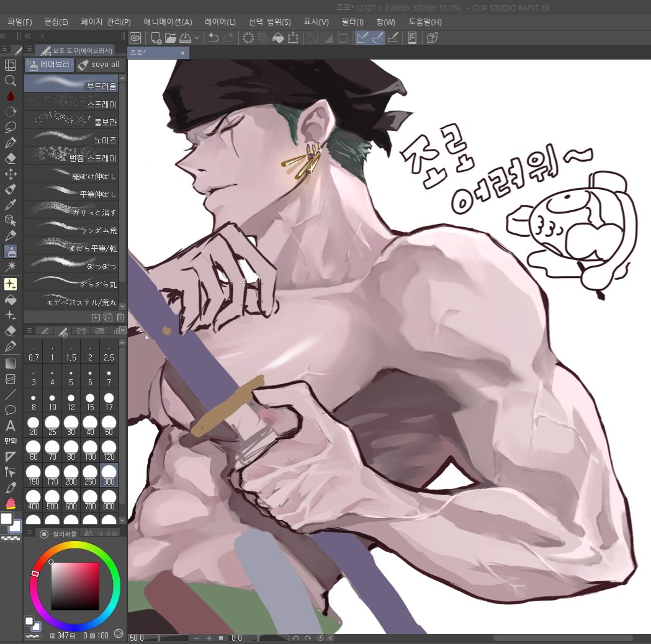Activate the scale/rotate transform icon
Viewport: 651px width, 644px height.
point(293,38)
